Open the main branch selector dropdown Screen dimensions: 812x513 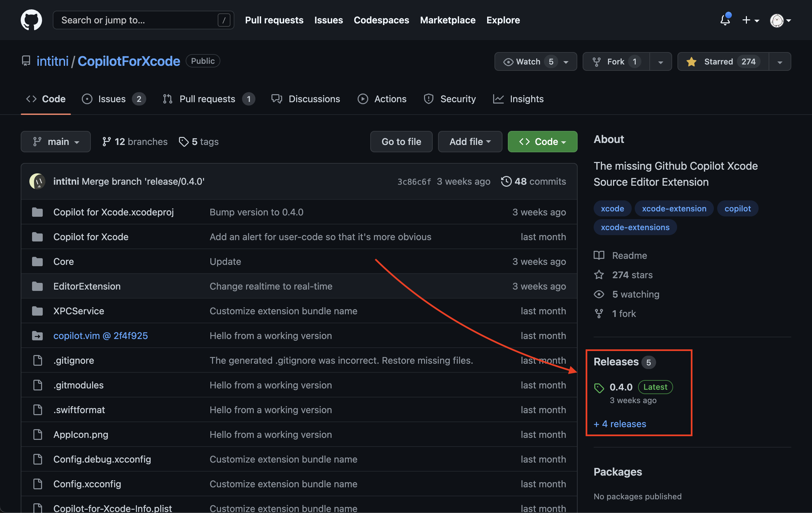click(x=56, y=142)
